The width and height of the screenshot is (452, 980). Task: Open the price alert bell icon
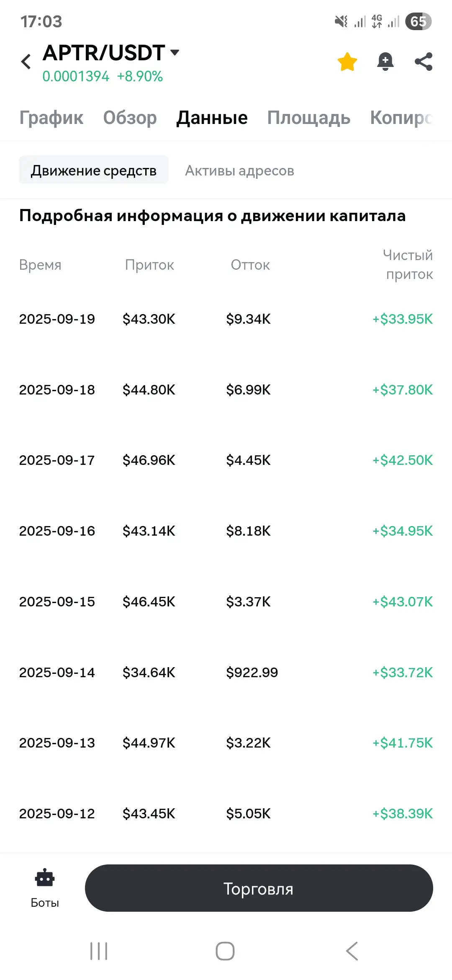pyautogui.click(x=385, y=62)
